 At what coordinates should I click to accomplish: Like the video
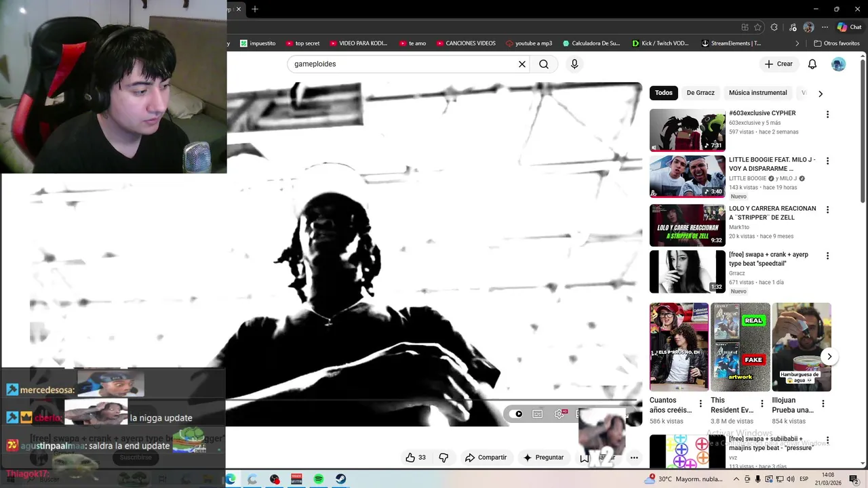415,457
